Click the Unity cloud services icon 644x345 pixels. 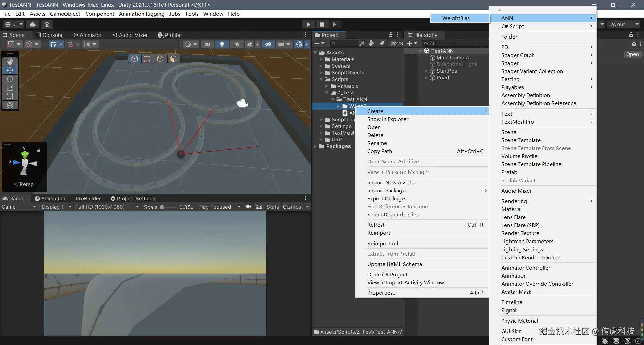[33, 24]
